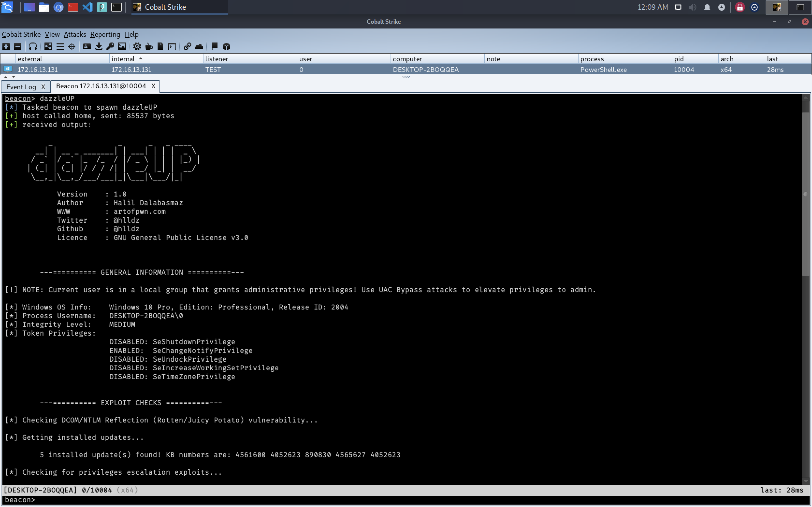
Task: Open the Screenshots picture icon
Action: tap(122, 47)
